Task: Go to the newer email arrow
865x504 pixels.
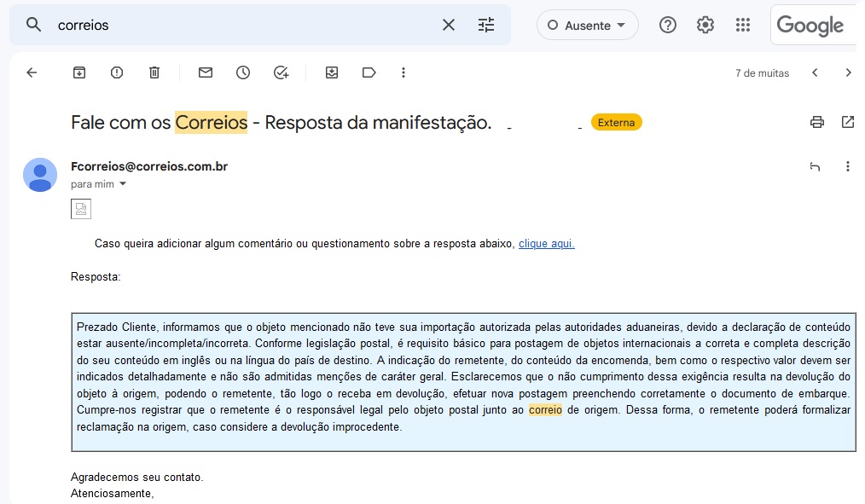Action: (x=815, y=72)
